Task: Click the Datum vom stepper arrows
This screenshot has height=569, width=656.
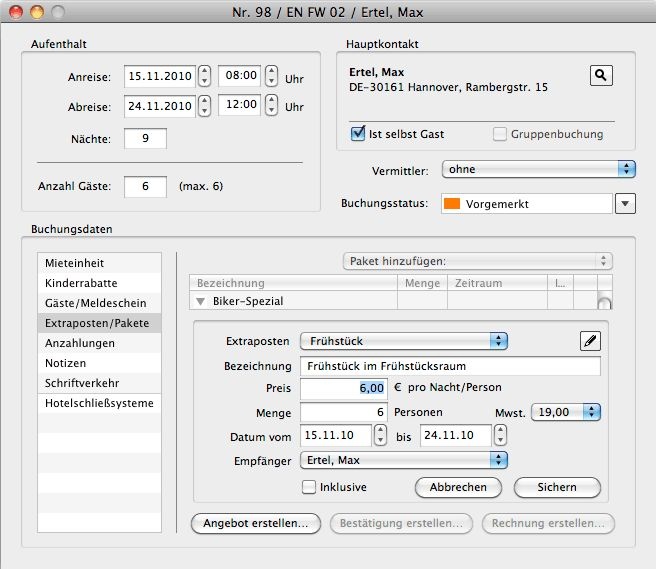Action: pyautogui.click(x=379, y=435)
